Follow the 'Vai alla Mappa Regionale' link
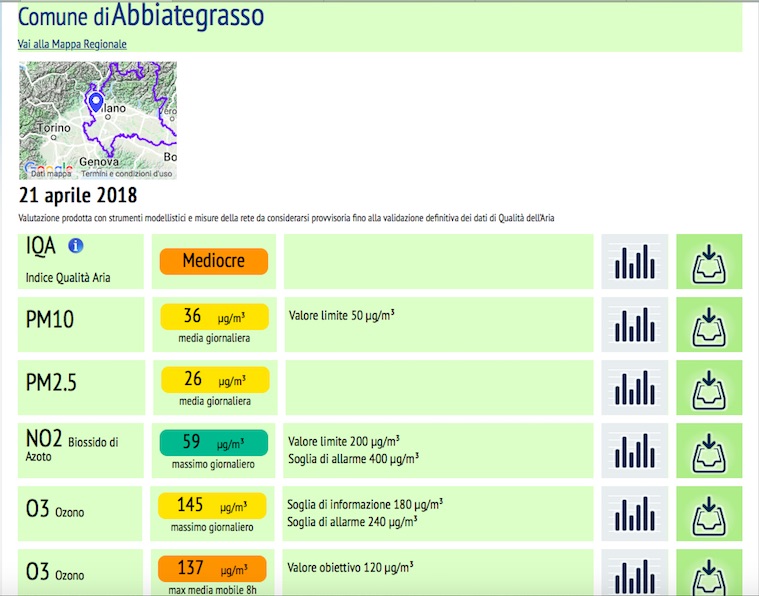The image size is (759, 596). click(x=72, y=44)
